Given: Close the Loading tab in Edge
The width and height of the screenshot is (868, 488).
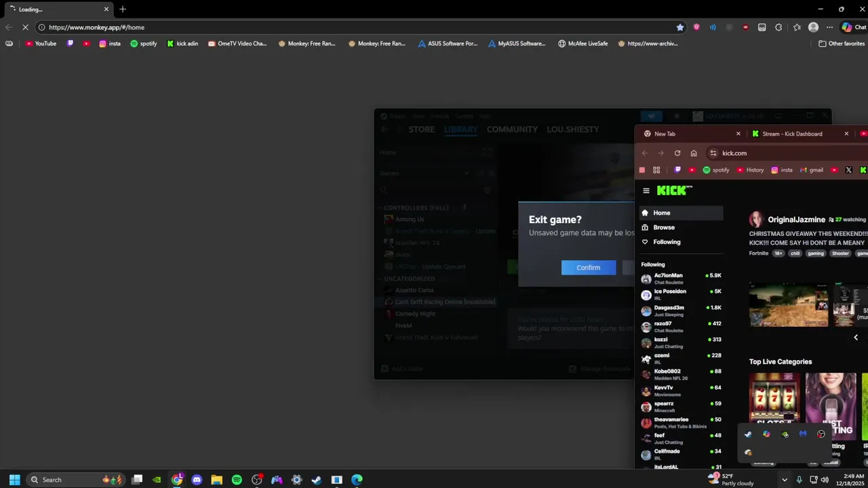Looking at the screenshot, I should 106,9.
